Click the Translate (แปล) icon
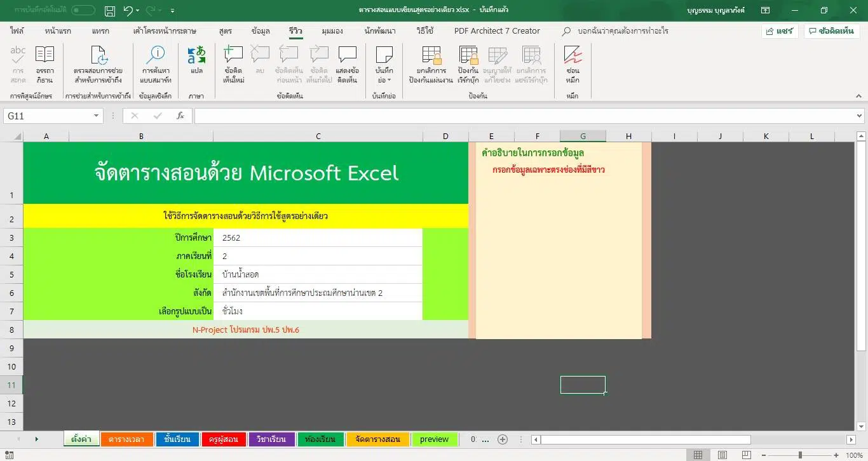 (196, 60)
